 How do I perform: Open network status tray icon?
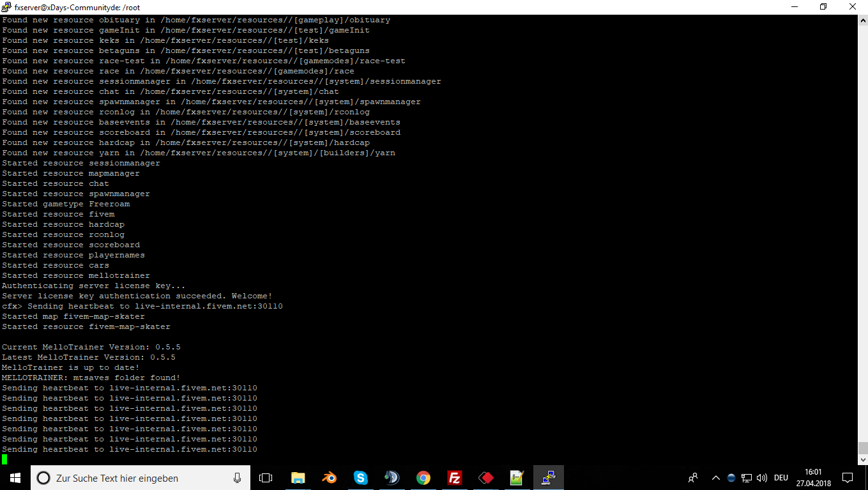coord(747,478)
